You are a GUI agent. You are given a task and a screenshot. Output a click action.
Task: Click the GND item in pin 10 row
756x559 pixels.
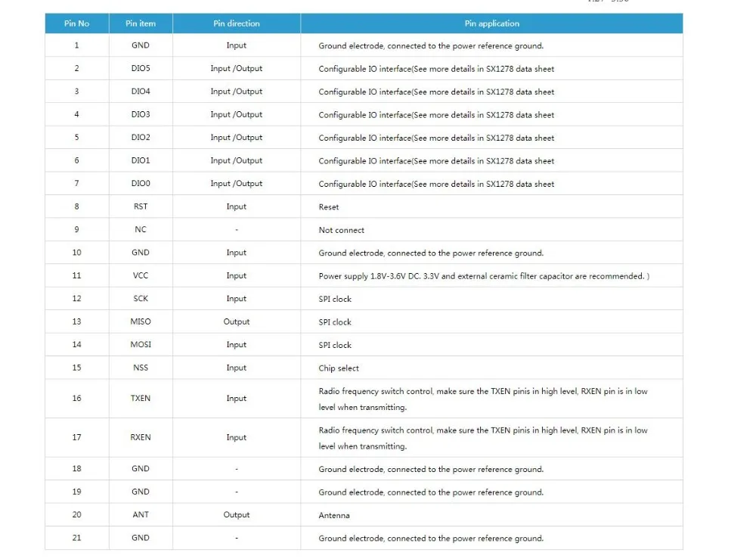141,252
